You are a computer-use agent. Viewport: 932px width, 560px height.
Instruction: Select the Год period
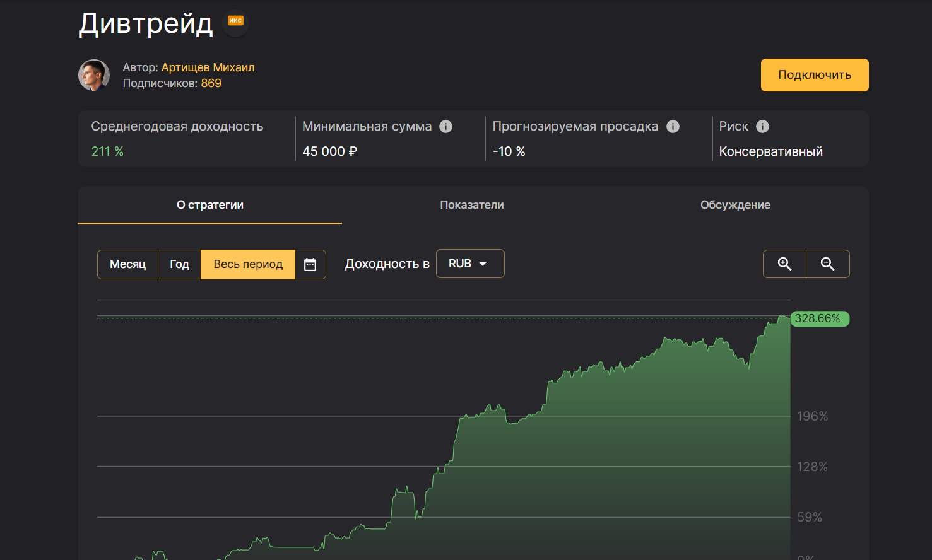[x=179, y=264]
